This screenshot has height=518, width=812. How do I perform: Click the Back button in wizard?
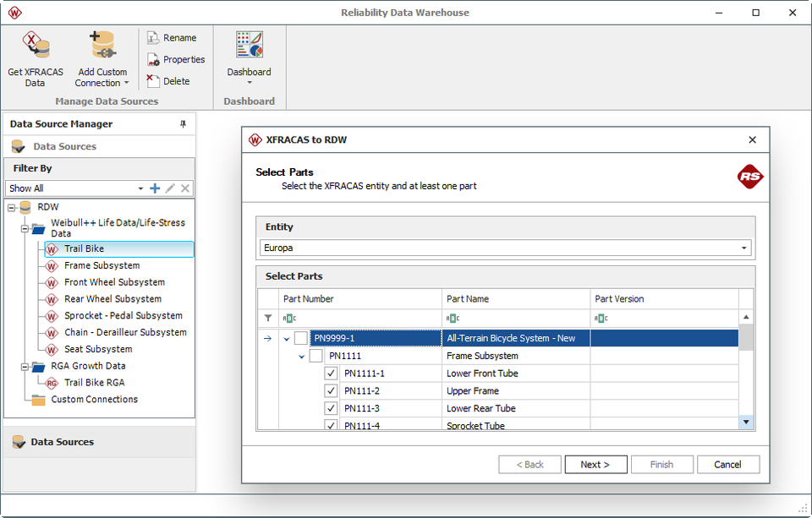tap(529, 465)
